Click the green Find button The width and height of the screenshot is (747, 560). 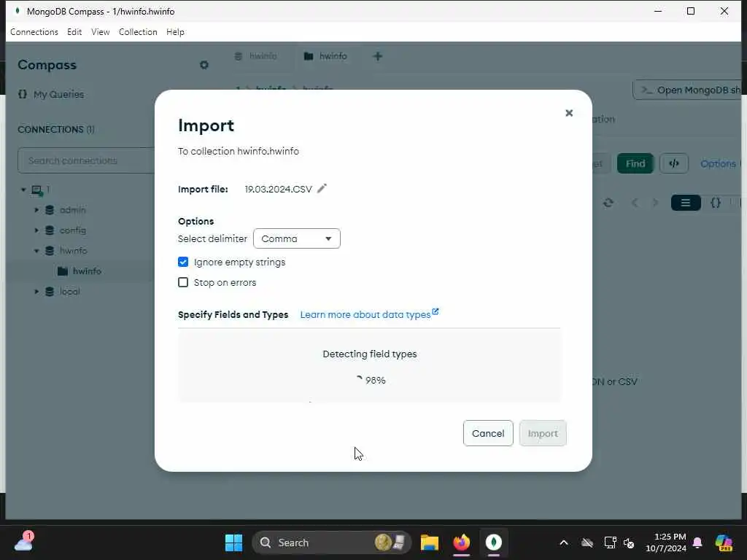635,164
